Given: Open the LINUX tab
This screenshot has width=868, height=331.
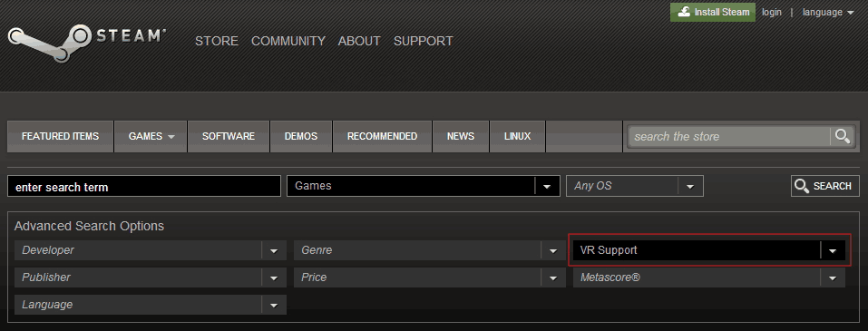Looking at the screenshot, I should click(x=518, y=136).
